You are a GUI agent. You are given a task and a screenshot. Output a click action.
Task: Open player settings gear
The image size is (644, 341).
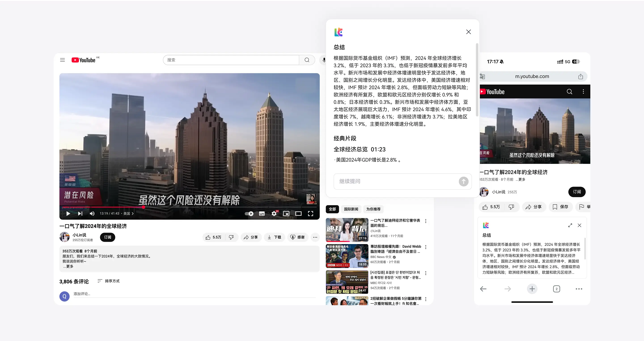(274, 213)
